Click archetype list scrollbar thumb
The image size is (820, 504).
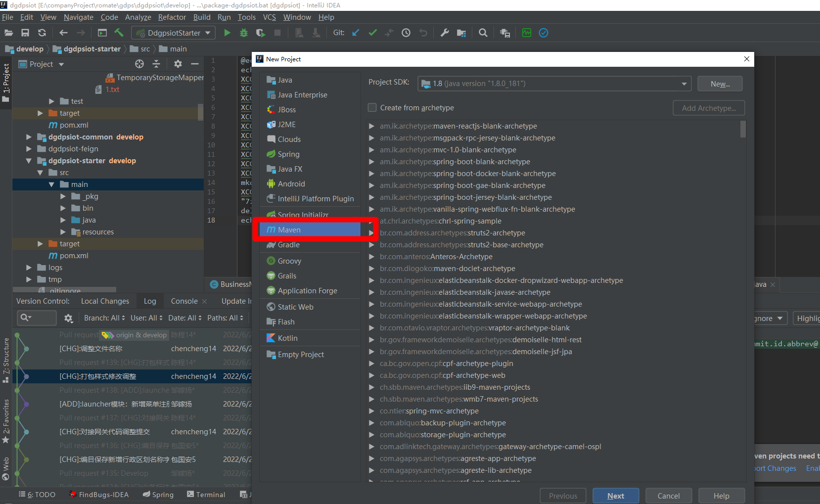743,129
